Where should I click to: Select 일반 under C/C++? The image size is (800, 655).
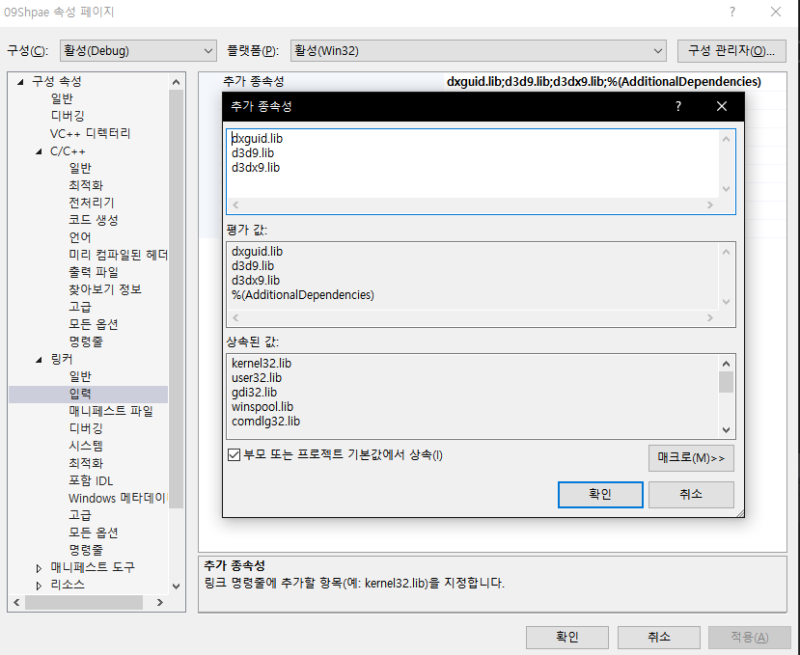(x=80, y=168)
